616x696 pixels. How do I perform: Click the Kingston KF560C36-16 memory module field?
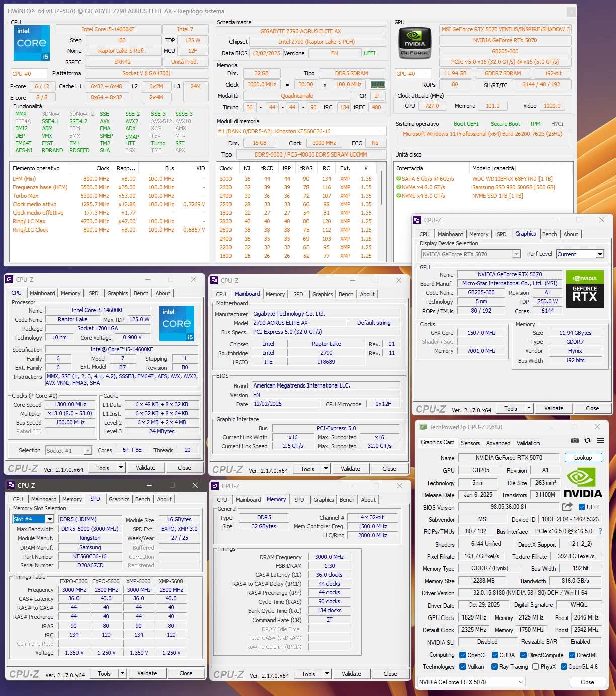tap(301, 131)
